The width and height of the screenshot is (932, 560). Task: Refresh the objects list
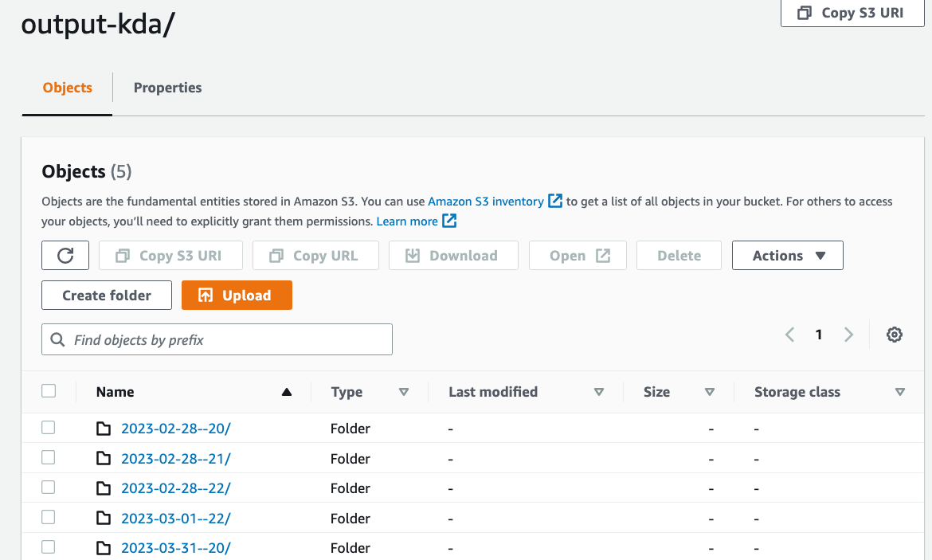click(65, 255)
